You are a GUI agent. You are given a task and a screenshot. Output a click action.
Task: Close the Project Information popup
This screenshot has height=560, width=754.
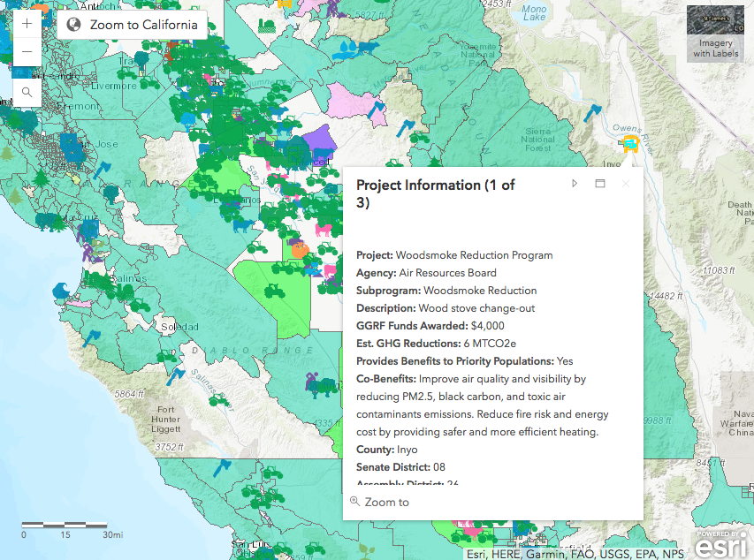pos(626,184)
